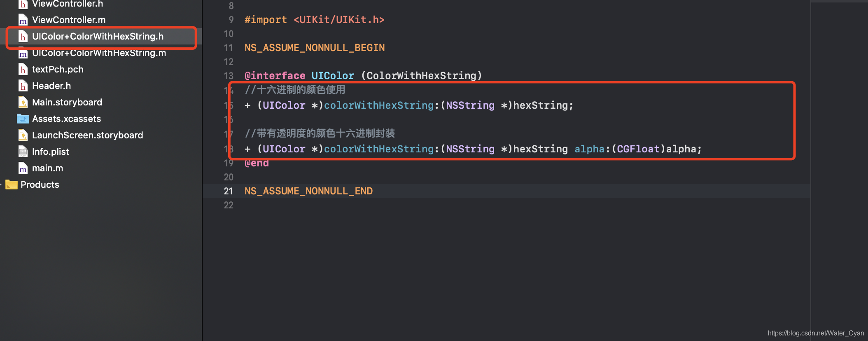
Task: Click the m icon of UIColor+ColorWithHexString.m
Action: [x=23, y=53]
